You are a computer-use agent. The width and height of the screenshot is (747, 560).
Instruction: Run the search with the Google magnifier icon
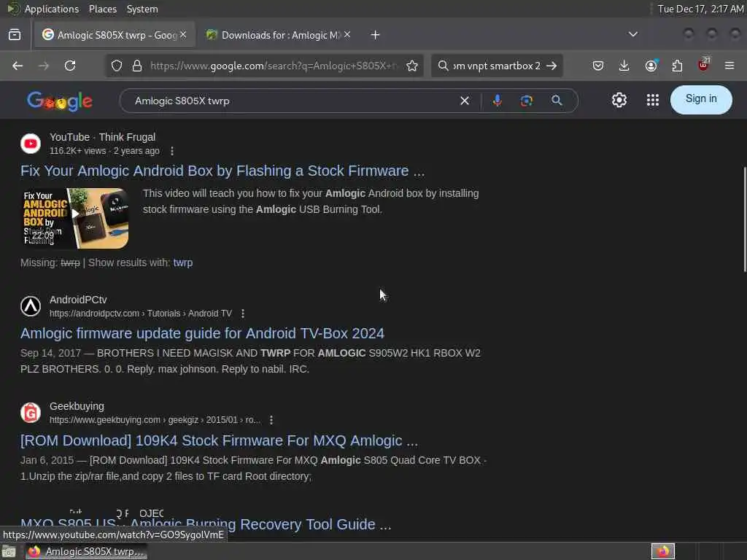point(557,101)
